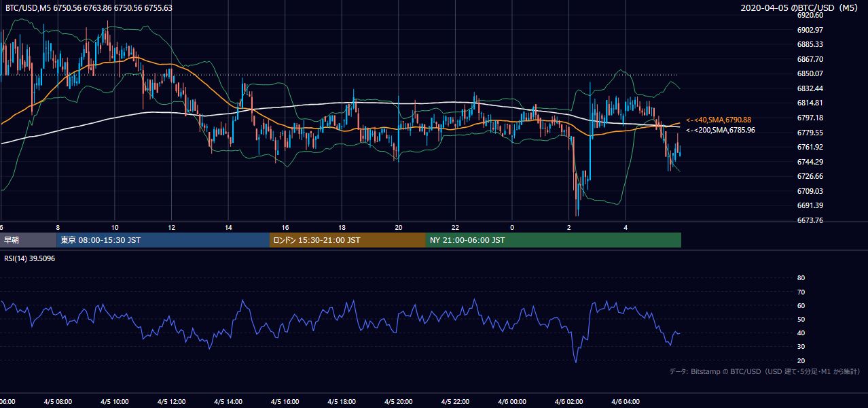Click price axis value 6902.97

pyautogui.click(x=810, y=30)
